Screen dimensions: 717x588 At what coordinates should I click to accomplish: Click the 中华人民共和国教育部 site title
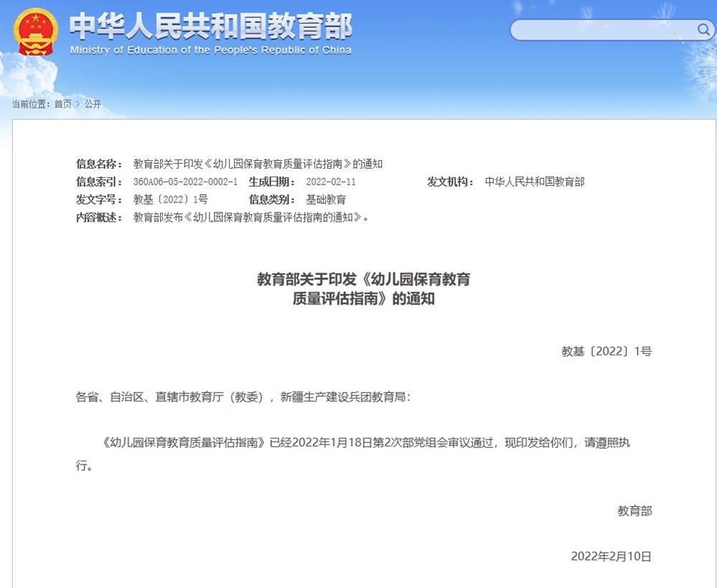tap(211, 26)
